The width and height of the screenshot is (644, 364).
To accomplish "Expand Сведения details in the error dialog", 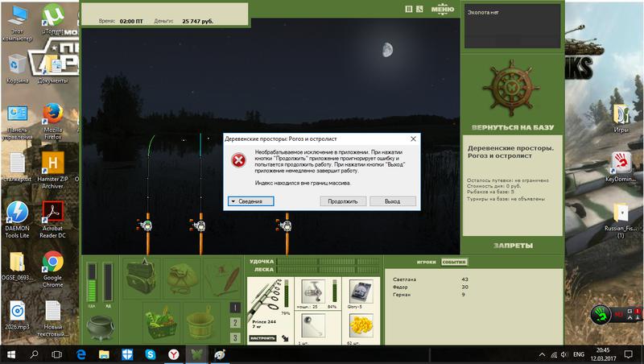I will [x=250, y=201].
